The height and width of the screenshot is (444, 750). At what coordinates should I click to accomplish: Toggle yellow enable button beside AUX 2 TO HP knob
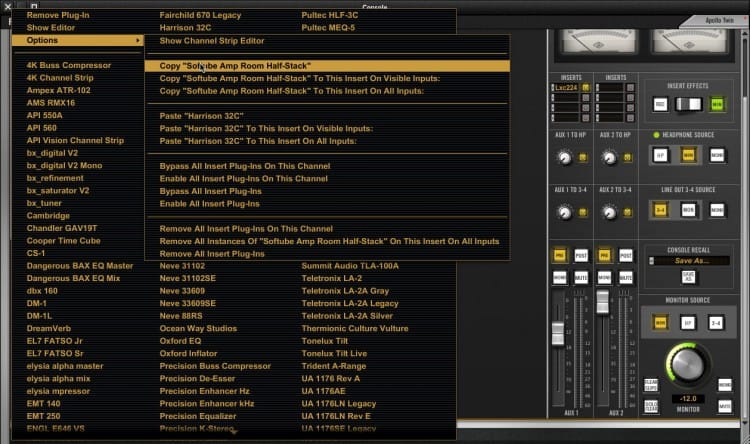tap(627, 157)
